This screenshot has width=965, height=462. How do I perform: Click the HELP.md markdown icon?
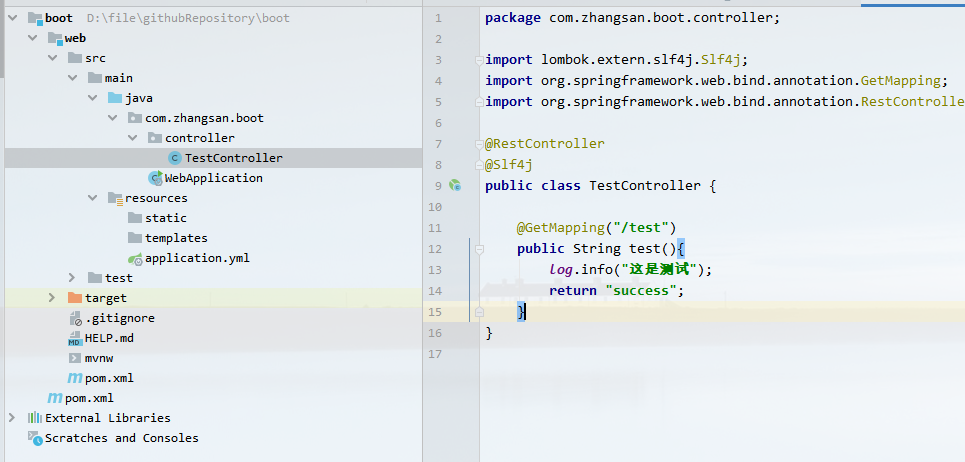click(75, 338)
